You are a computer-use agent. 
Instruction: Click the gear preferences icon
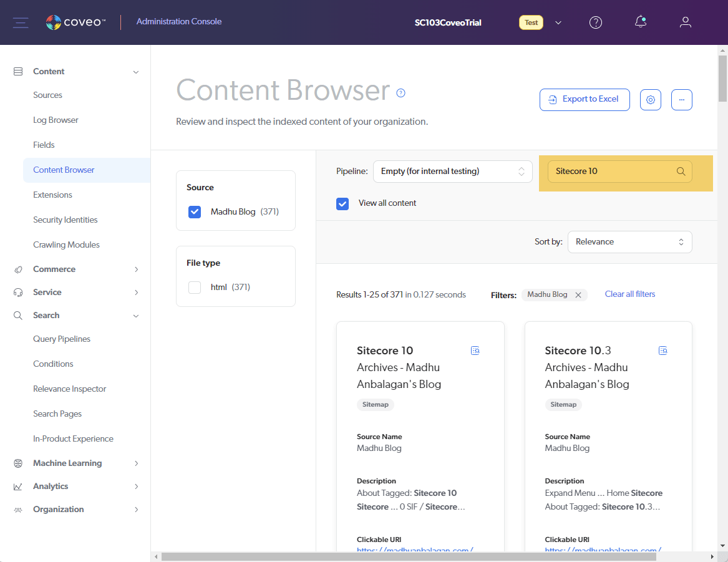click(651, 100)
